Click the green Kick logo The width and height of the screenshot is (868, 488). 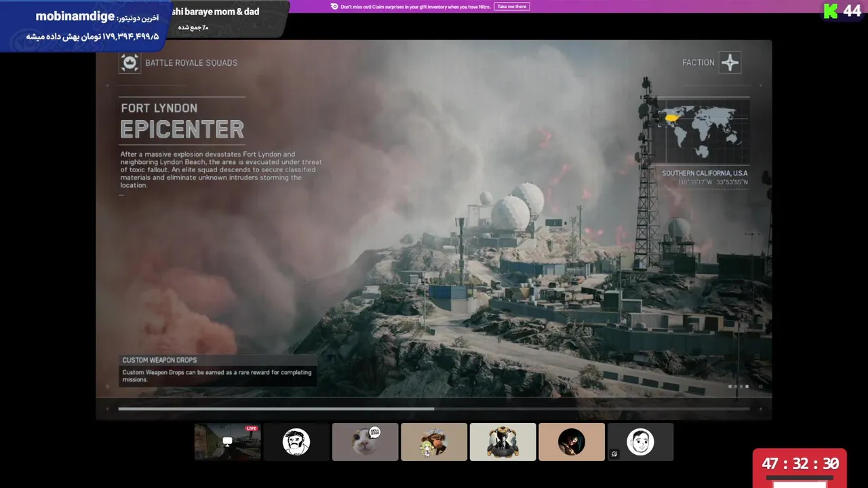[831, 11]
